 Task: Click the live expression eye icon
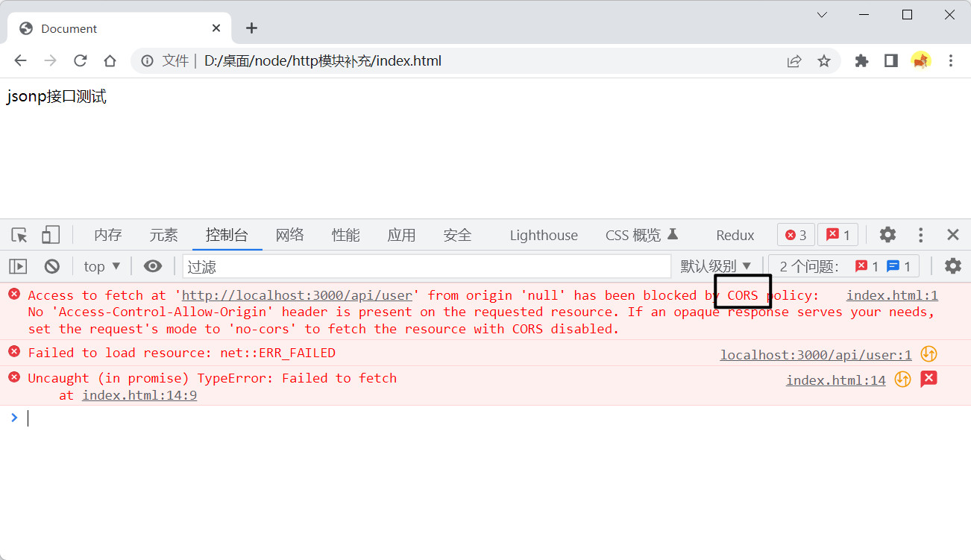pos(153,266)
